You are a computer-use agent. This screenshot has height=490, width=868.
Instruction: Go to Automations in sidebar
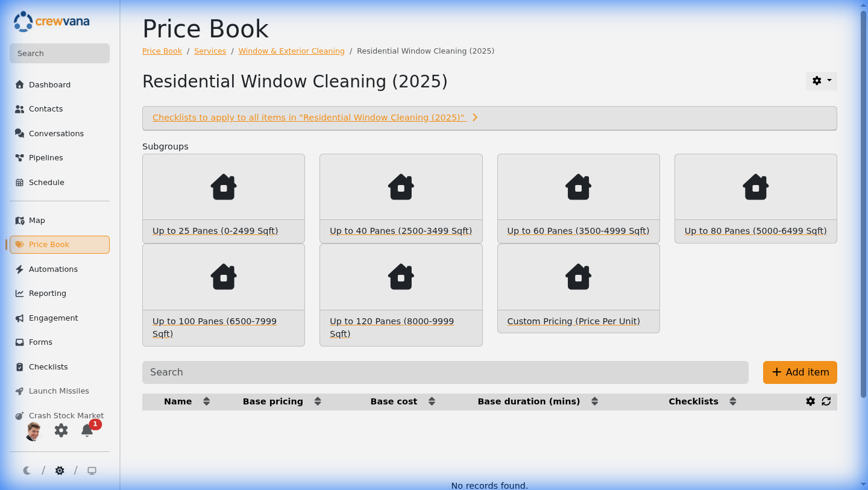53,269
